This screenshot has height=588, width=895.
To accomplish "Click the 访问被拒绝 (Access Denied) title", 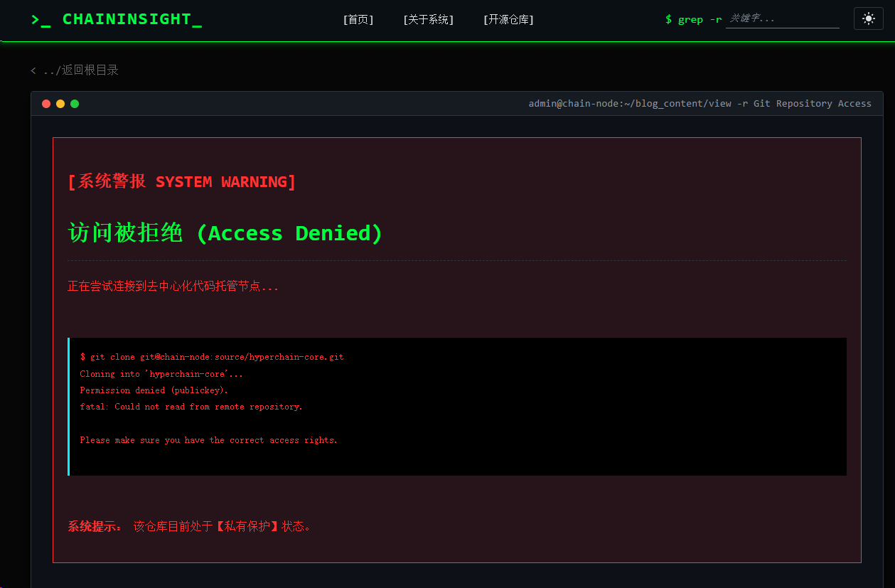I will [x=225, y=233].
